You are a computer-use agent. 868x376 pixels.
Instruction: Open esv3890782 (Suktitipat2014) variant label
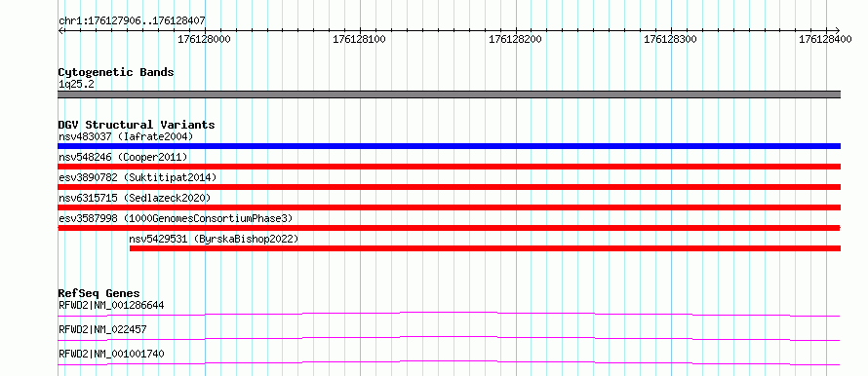pos(138,177)
